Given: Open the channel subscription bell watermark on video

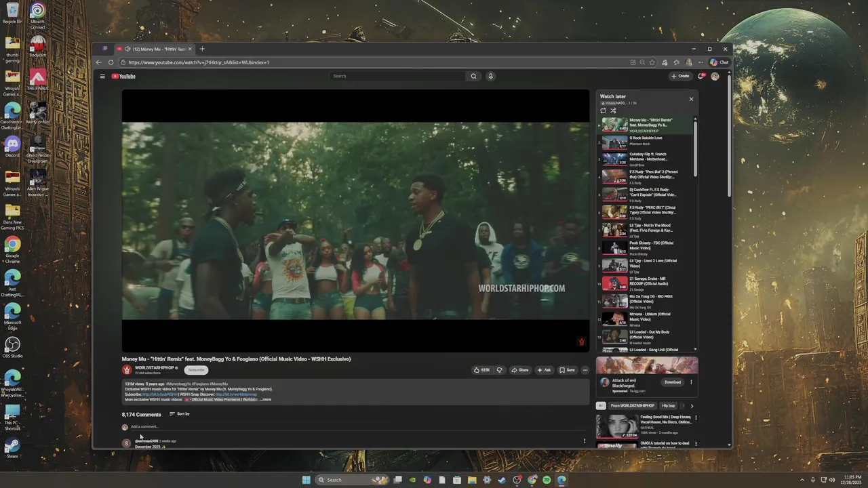Looking at the screenshot, I should coord(581,342).
